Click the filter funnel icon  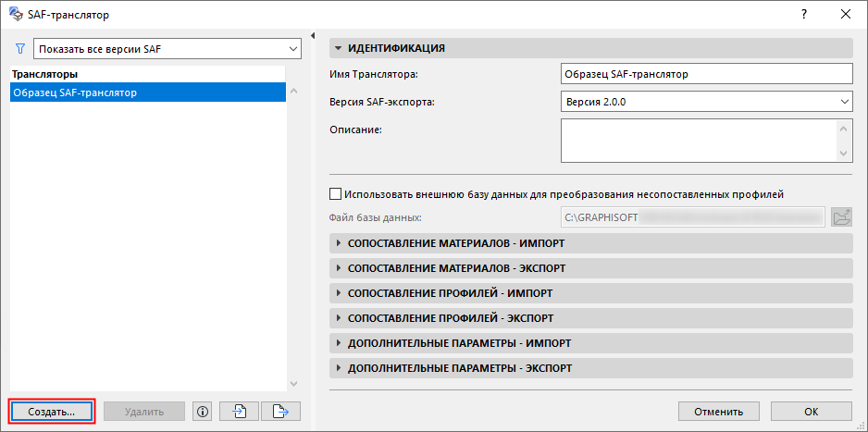(19, 48)
